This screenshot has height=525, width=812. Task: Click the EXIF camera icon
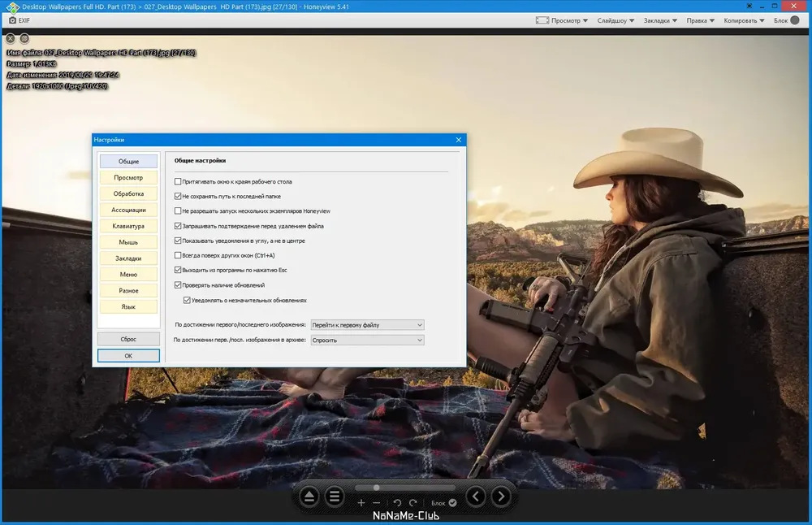pos(12,20)
